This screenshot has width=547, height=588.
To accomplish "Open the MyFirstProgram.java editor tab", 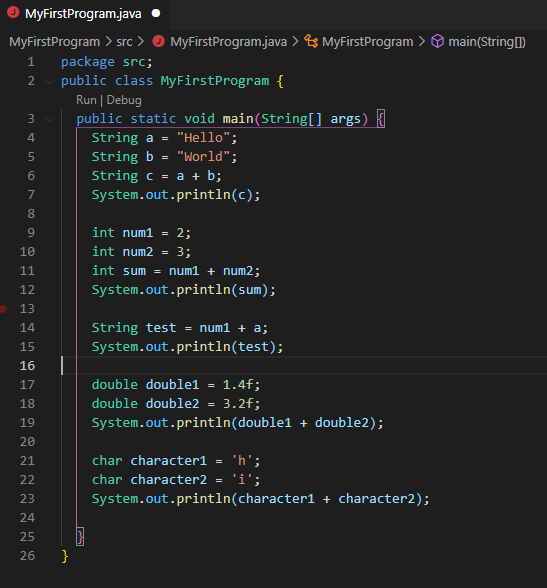I will pos(84,14).
